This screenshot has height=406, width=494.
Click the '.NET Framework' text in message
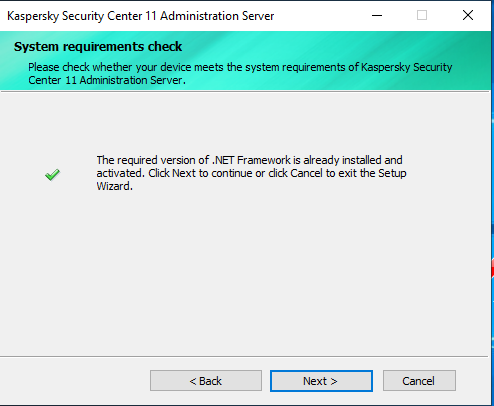(x=251, y=160)
